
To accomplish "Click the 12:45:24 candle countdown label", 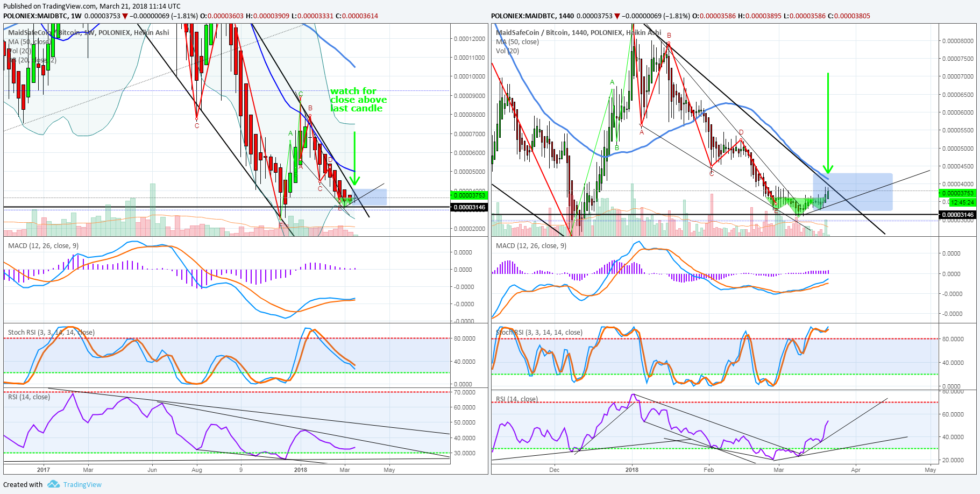I will point(962,202).
